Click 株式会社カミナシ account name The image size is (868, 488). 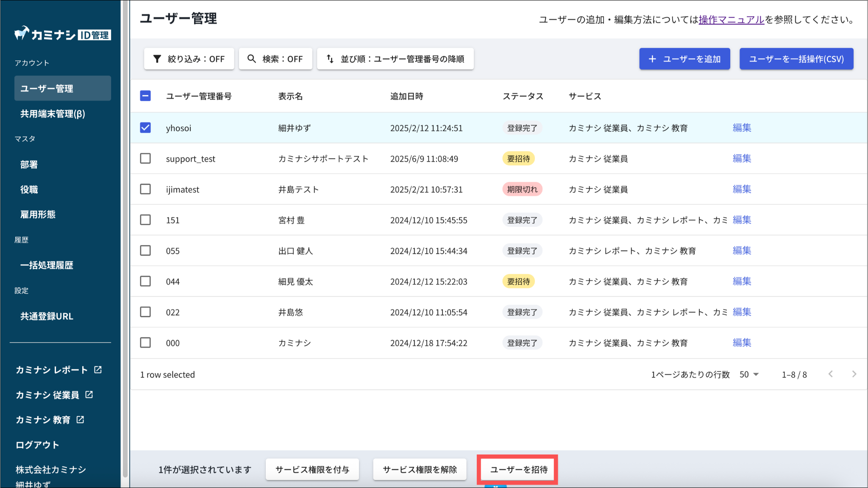pos(51,470)
